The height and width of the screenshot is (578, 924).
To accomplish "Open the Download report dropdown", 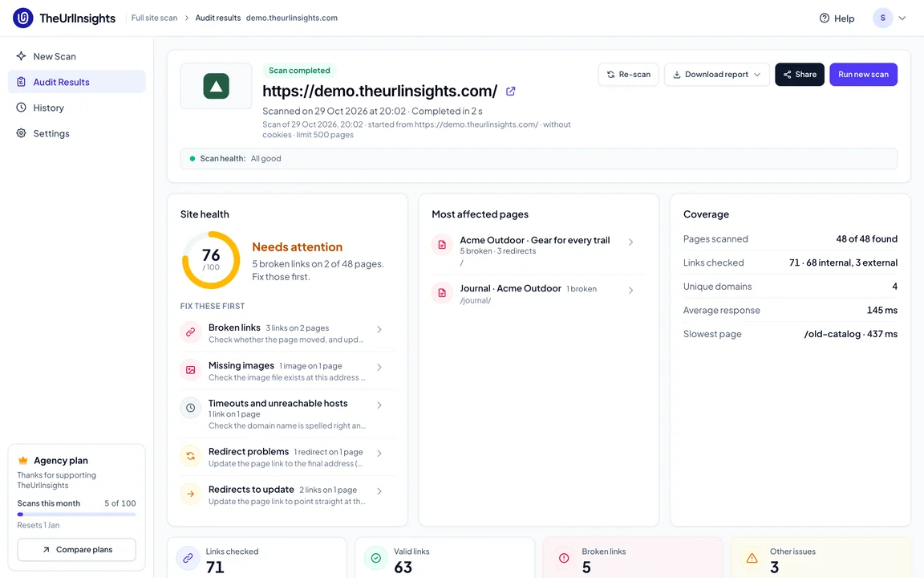I will point(716,75).
